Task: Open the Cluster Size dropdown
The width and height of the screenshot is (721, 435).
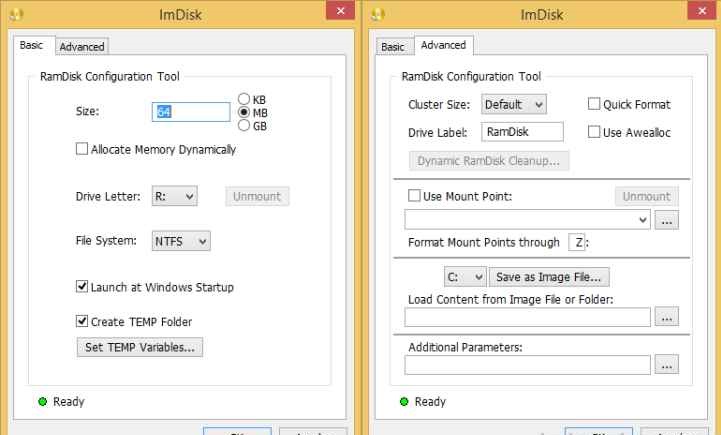Action: tap(514, 104)
